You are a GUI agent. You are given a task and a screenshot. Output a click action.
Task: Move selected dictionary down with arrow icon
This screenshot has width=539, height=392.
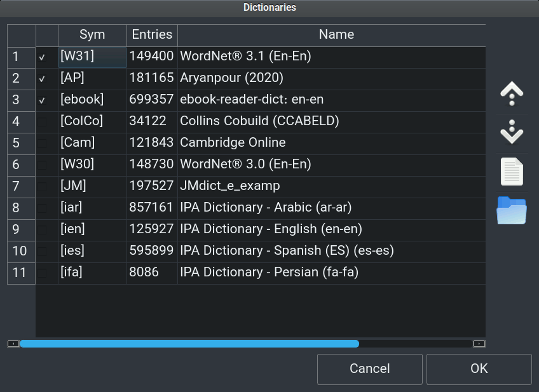(512, 132)
